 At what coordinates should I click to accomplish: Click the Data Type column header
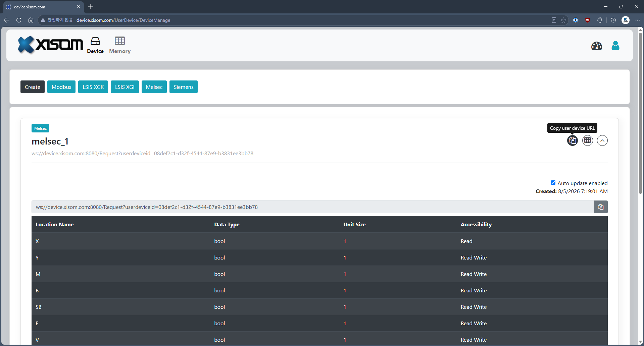coord(227,225)
